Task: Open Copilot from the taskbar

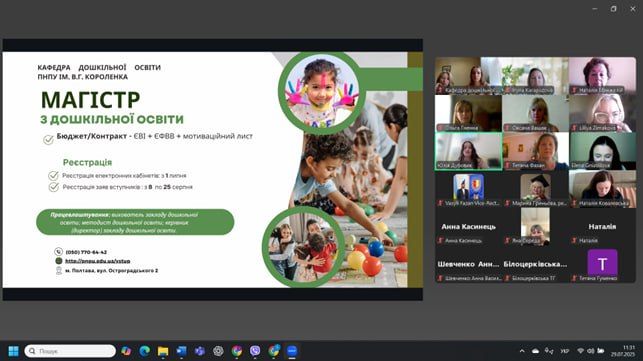Action: 126,351
